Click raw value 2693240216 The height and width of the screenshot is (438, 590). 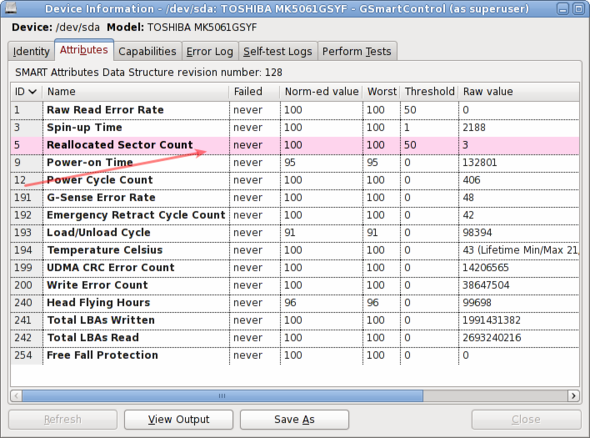coord(492,338)
